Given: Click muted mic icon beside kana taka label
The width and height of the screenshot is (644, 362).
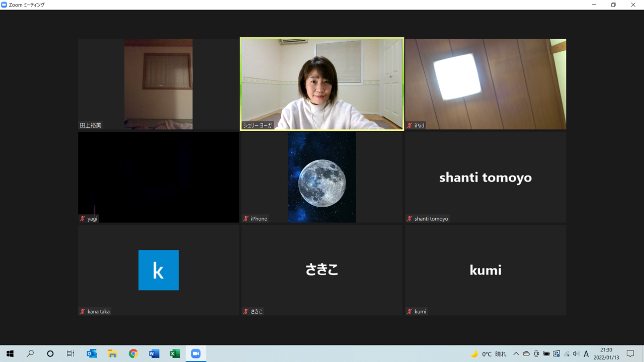Looking at the screenshot, I should click(x=83, y=312).
